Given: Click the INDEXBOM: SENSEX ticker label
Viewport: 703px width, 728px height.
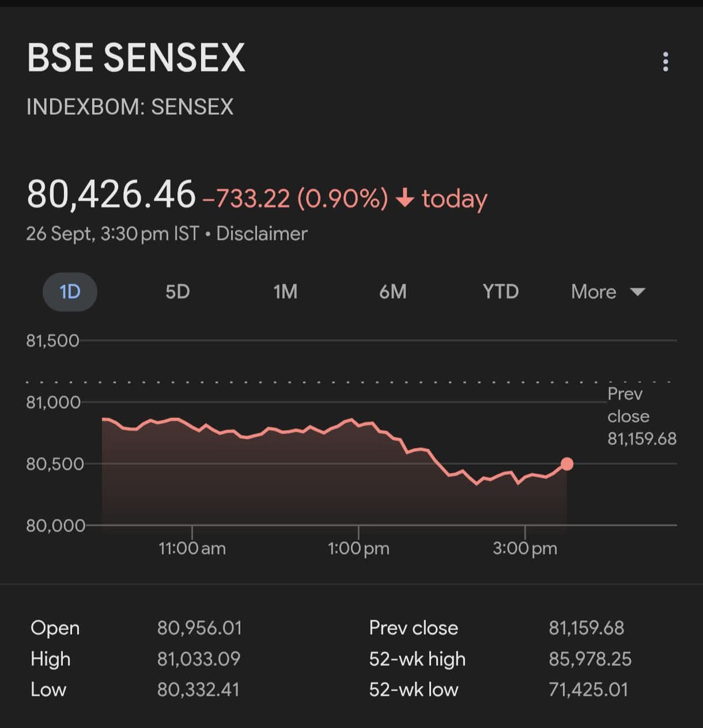Looking at the screenshot, I should point(130,107).
